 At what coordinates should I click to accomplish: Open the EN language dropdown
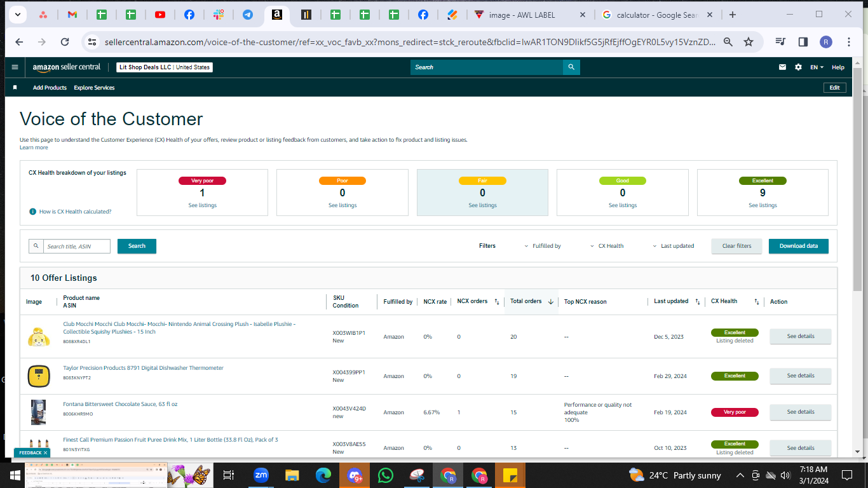click(x=817, y=67)
